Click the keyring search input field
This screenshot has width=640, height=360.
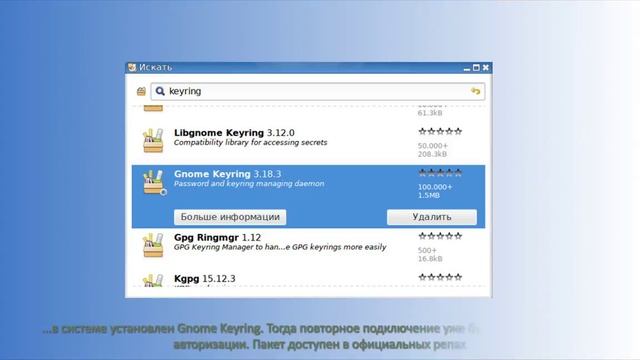[318, 91]
